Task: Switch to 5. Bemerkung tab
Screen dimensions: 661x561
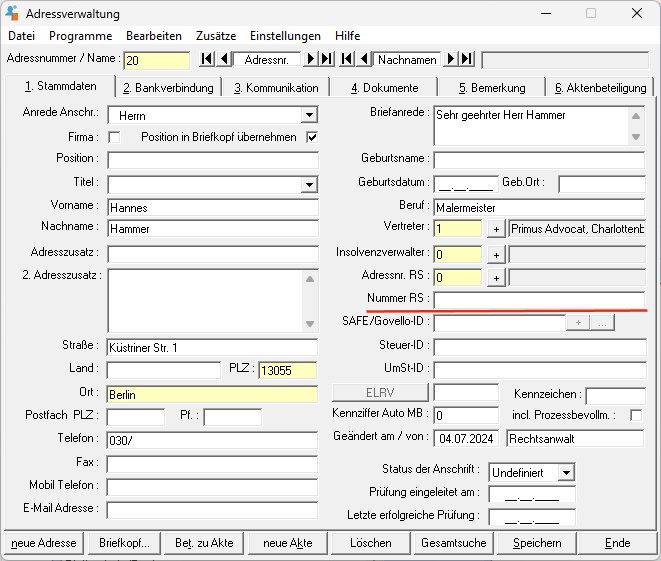Action: point(492,88)
